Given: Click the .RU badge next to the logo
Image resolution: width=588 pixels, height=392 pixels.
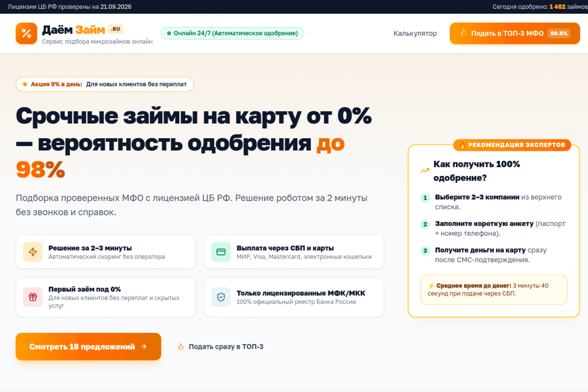Looking at the screenshot, I should [115, 29].
